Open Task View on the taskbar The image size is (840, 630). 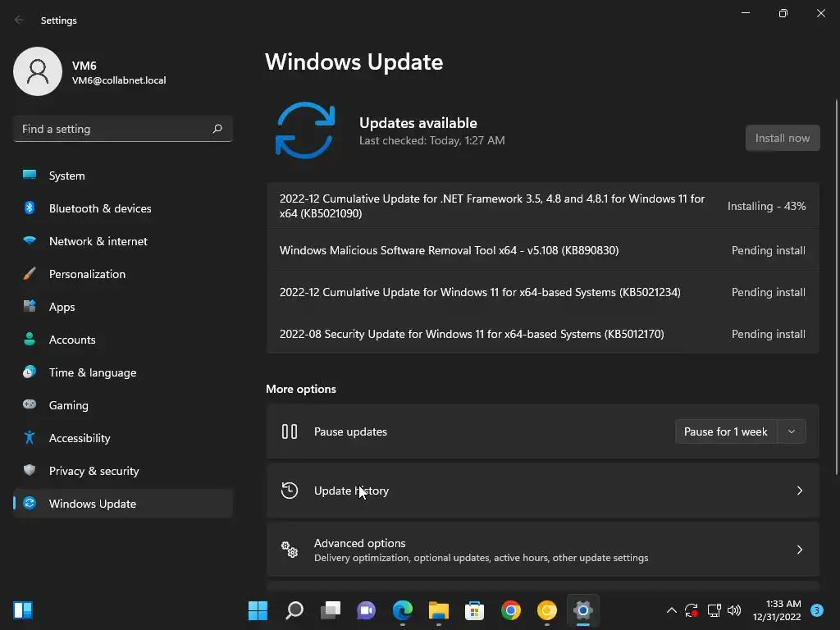(331, 610)
